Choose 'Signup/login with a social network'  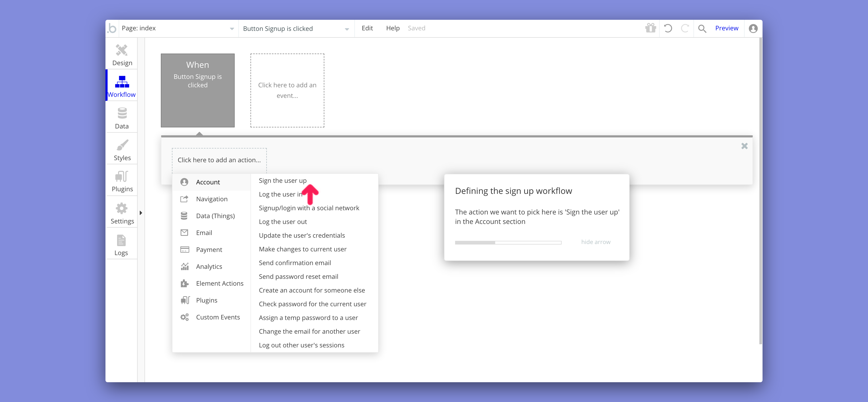(309, 208)
